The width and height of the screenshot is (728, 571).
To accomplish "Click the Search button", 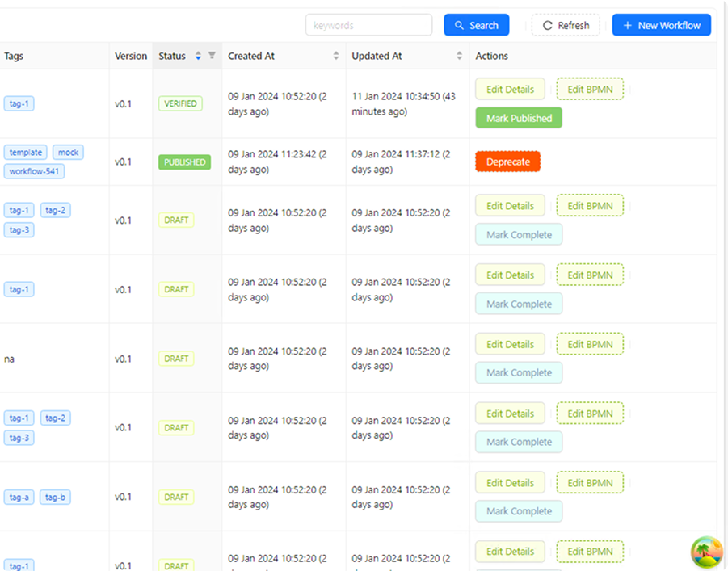I will 476,25.
